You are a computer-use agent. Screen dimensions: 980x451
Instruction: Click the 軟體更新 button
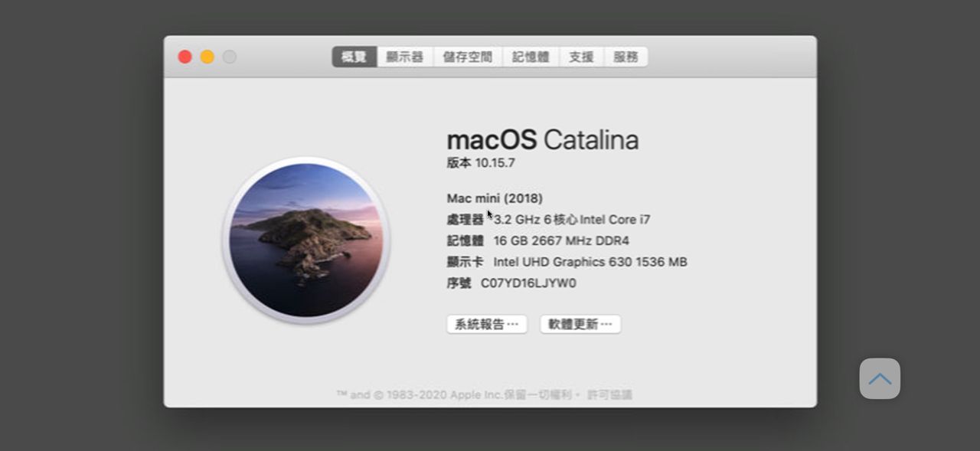(580, 324)
